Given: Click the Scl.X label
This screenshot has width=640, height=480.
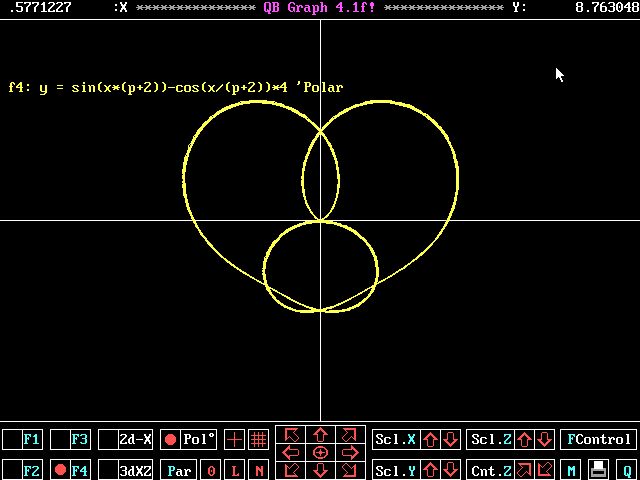Looking at the screenshot, I should [x=395, y=439].
